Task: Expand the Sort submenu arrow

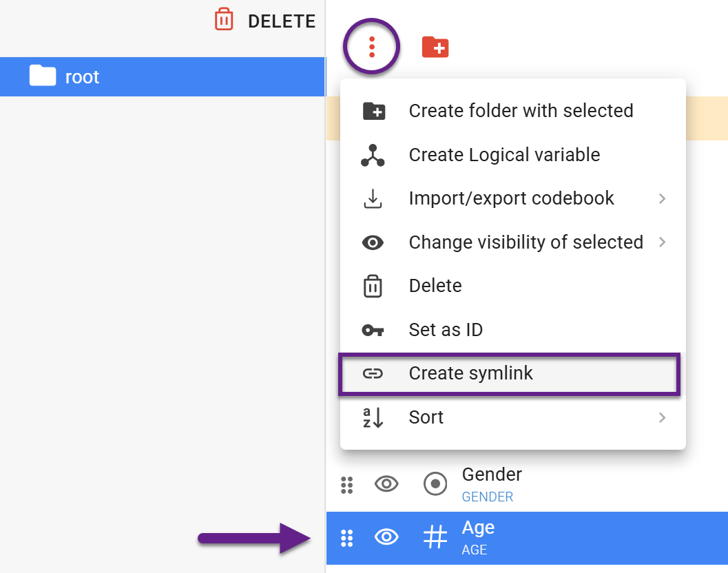Action: [x=662, y=417]
